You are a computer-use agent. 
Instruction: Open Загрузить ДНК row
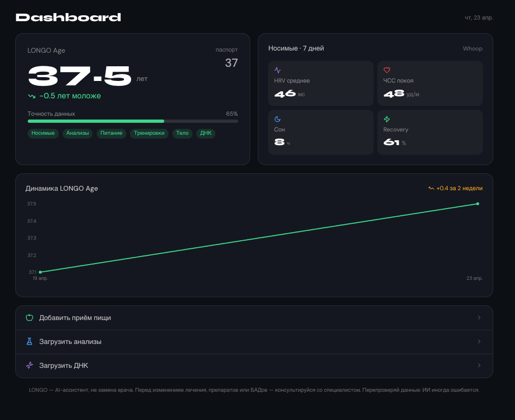(x=254, y=366)
